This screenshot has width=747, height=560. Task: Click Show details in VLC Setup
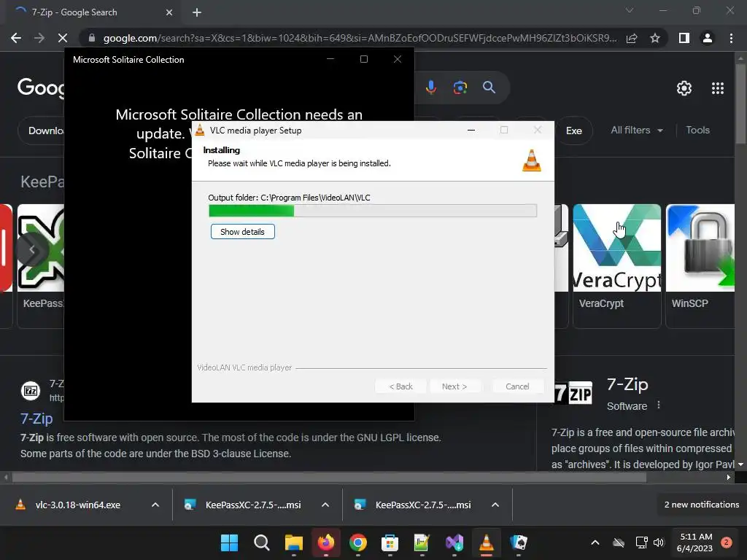click(x=242, y=232)
